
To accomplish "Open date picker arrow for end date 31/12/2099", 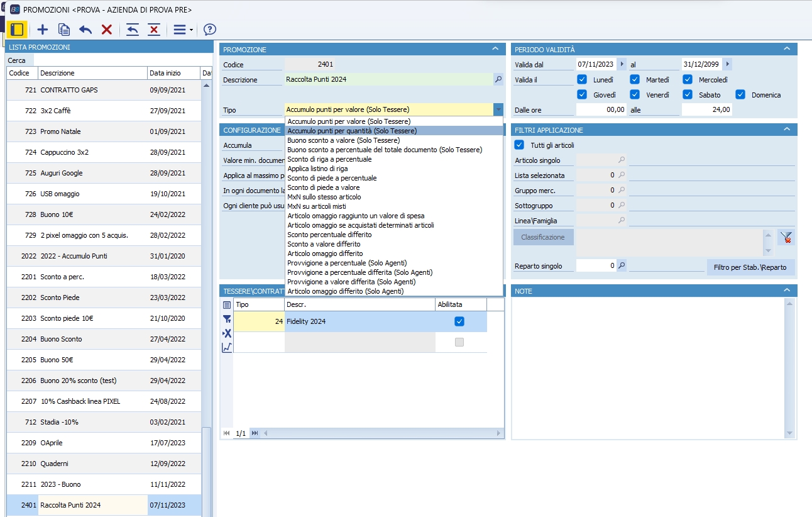I will tap(727, 64).
